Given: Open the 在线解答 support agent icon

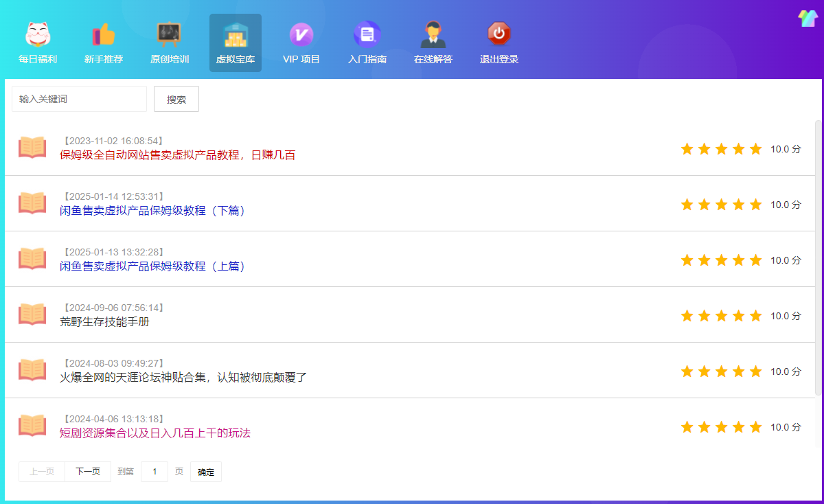Looking at the screenshot, I should point(433,34).
